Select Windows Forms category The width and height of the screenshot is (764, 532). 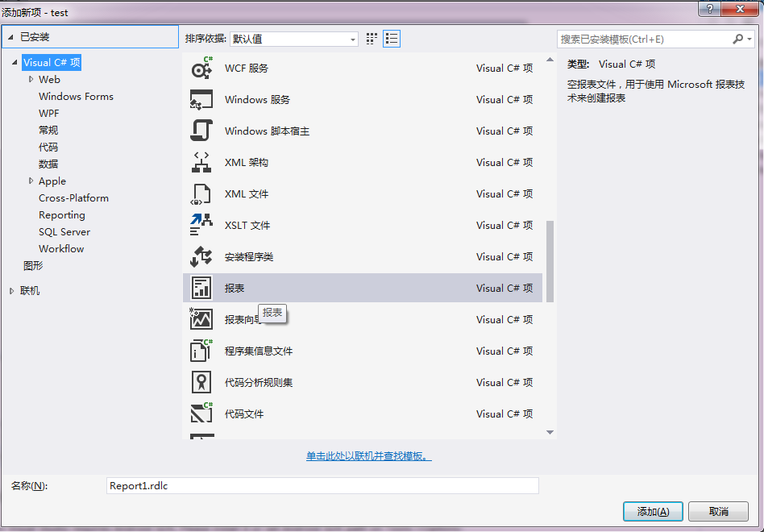tap(76, 97)
